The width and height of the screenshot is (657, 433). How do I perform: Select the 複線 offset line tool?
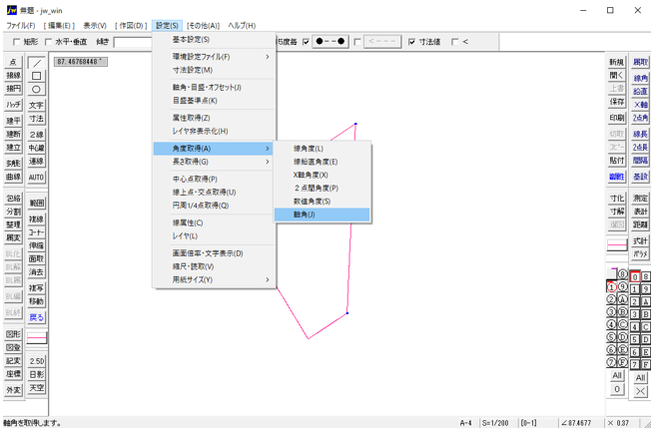point(36,219)
